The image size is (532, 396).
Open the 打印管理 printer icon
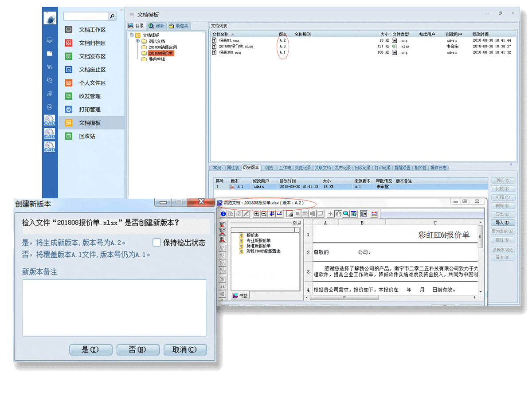click(69, 110)
